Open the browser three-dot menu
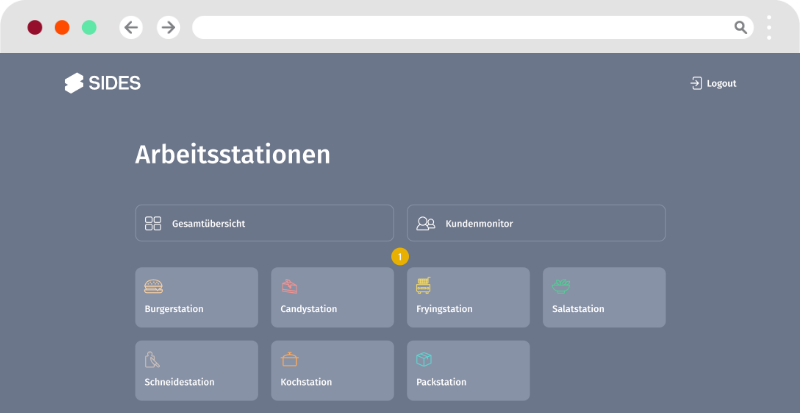800x413 pixels. pyautogui.click(x=769, y=28)
